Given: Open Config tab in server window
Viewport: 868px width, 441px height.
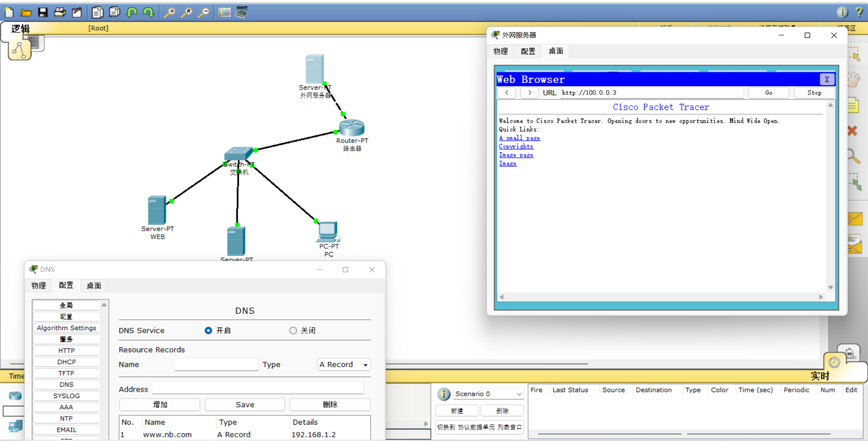Looking at the screenshot, I should click(528, 51).
